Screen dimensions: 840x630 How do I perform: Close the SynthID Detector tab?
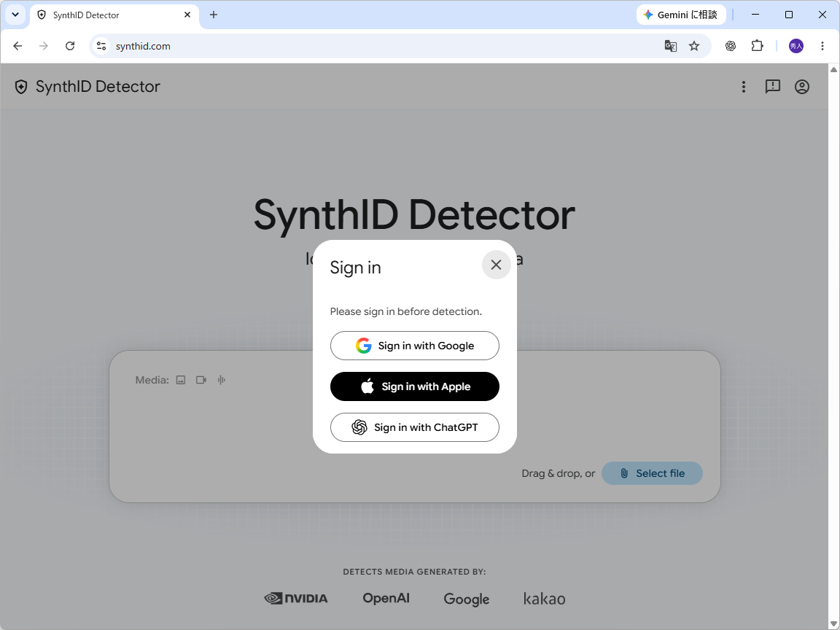(x=187, y=15)
